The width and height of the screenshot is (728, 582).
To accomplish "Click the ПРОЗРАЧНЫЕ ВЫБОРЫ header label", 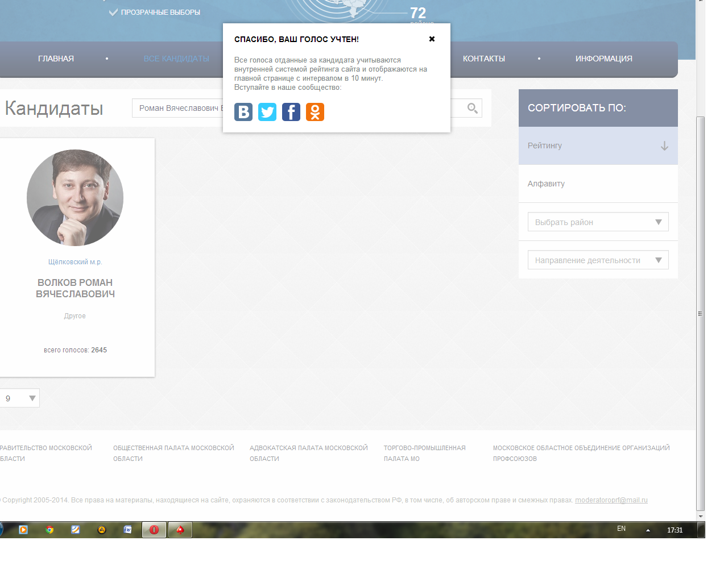I will coord(160,12).
